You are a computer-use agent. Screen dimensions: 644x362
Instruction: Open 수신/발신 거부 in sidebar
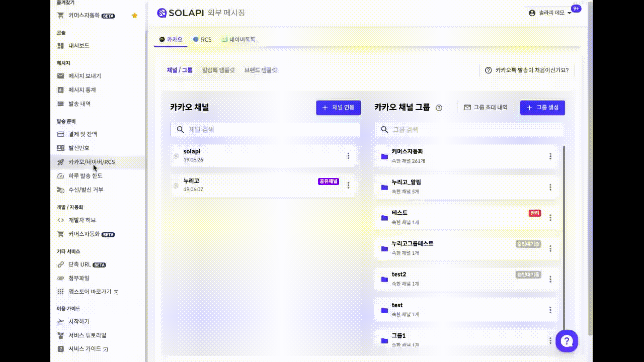pos(86,190)
